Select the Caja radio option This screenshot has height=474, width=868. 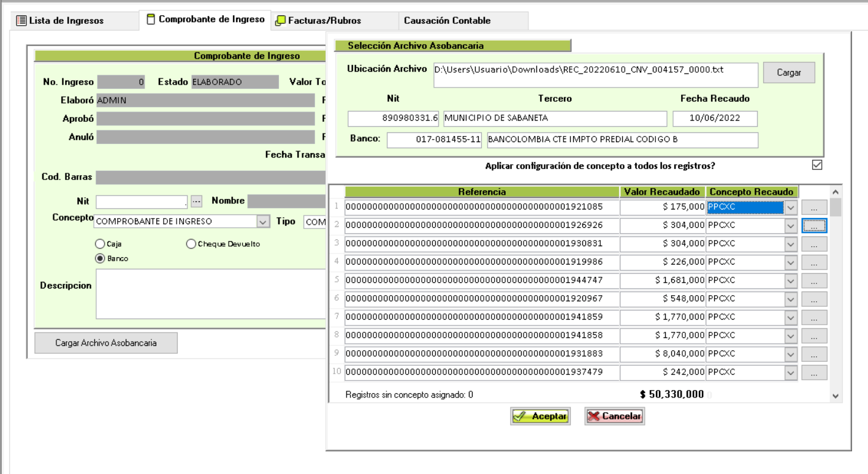99,244
